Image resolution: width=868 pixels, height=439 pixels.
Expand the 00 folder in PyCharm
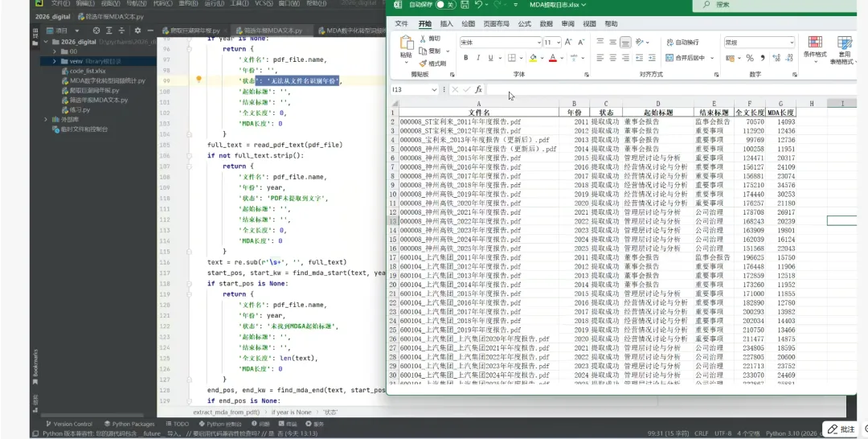coord(55,51)
